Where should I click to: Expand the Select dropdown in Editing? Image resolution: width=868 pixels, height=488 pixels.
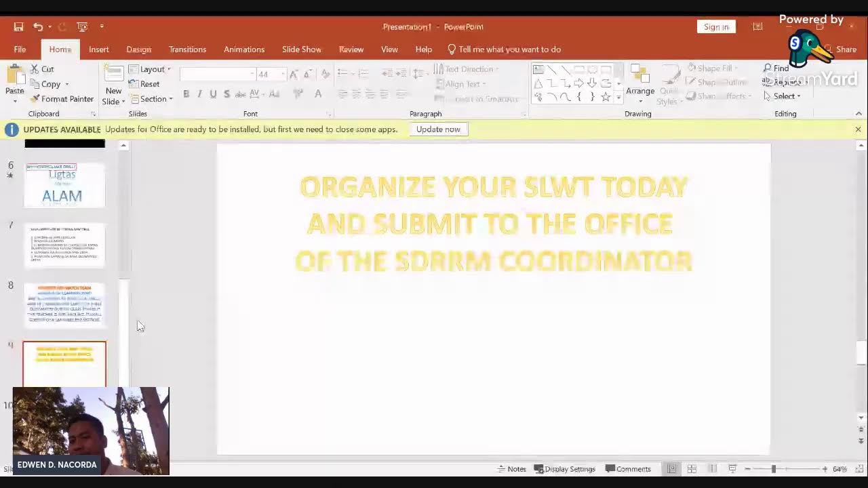pos(782,96)
